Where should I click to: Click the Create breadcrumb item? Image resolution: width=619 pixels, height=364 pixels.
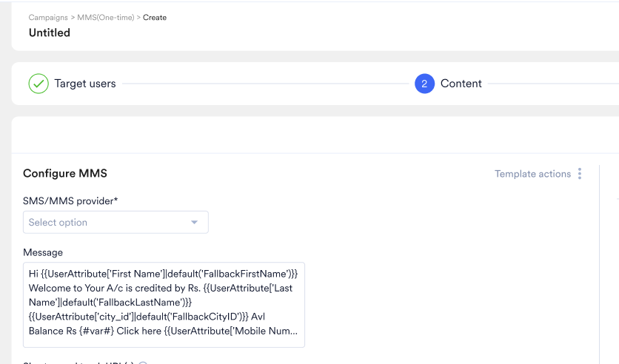[x=155, y=17]
